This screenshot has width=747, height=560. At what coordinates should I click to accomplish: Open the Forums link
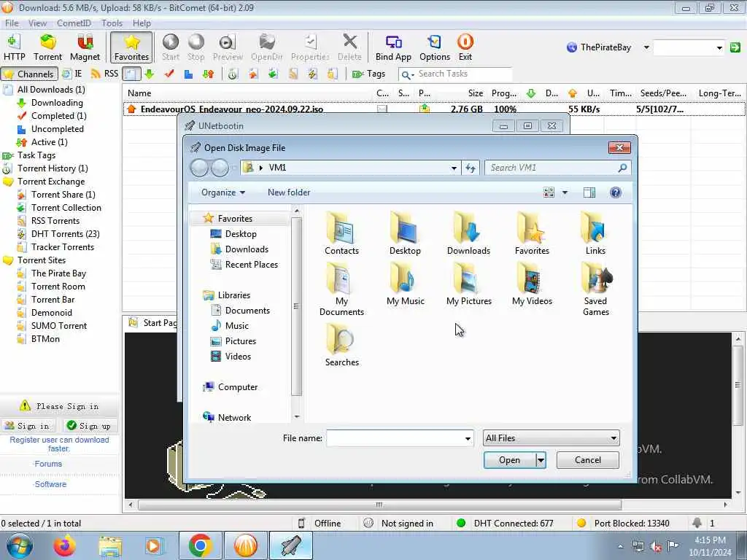point(48,464)
